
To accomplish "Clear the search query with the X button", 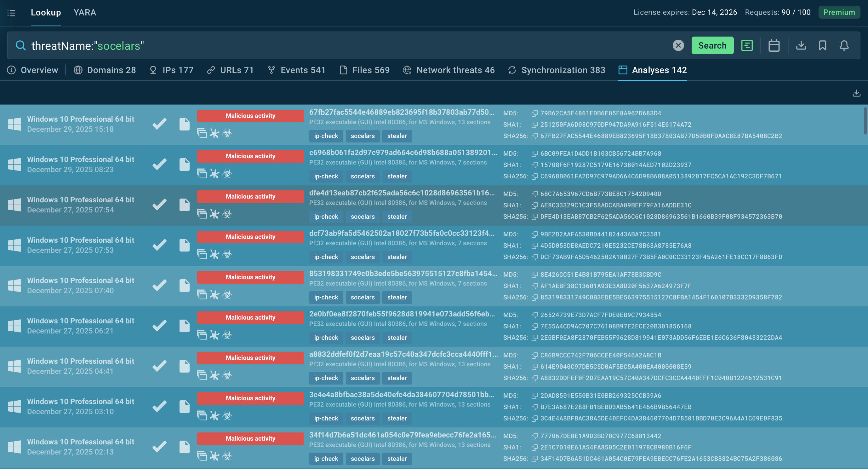I will pos(678,45).
